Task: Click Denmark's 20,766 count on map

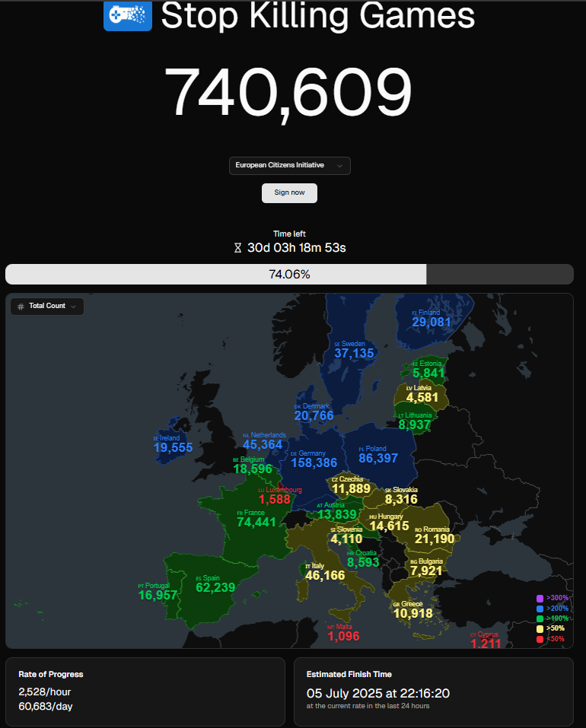Action: (x=314, y=416)
